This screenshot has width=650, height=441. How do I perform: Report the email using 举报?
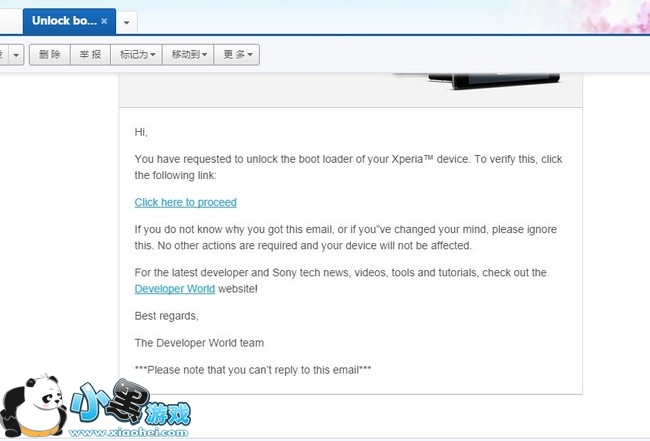(90, 54)
